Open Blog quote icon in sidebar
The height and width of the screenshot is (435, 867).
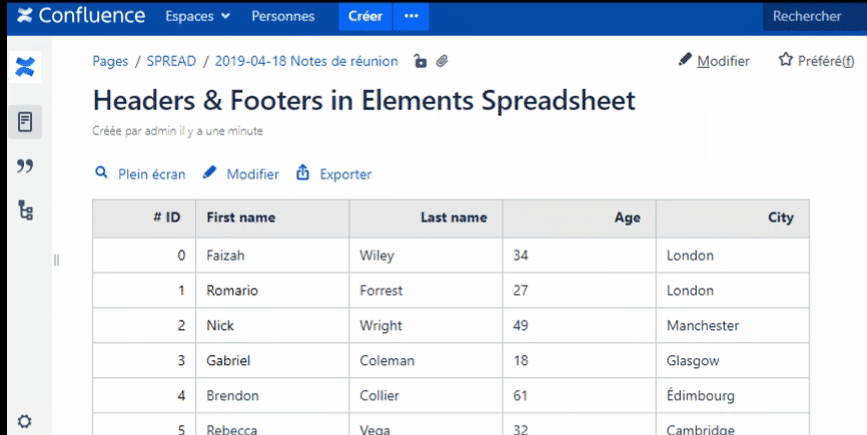point(26,166)
